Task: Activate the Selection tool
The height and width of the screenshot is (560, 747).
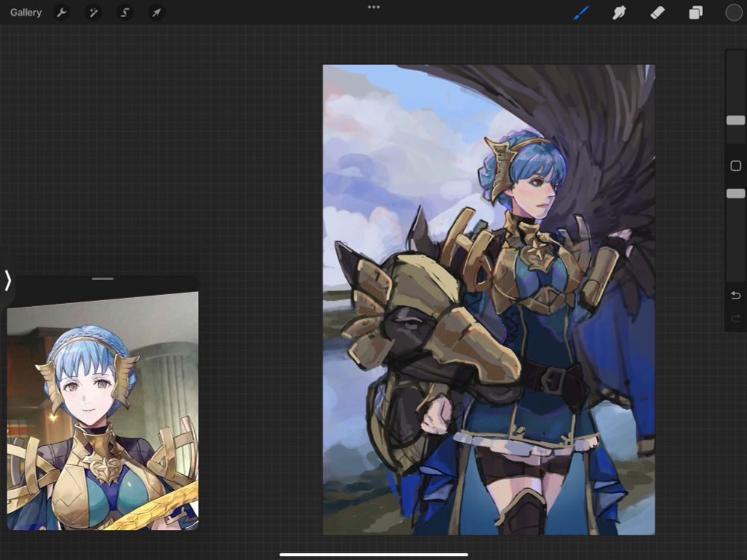Action: (x=125, y=13)
